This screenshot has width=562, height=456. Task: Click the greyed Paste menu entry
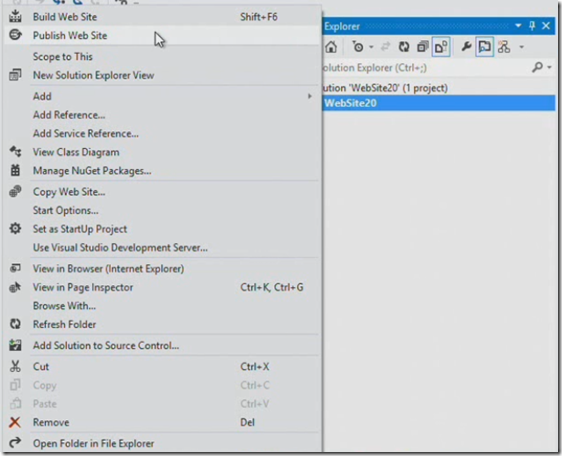(161, 404)
